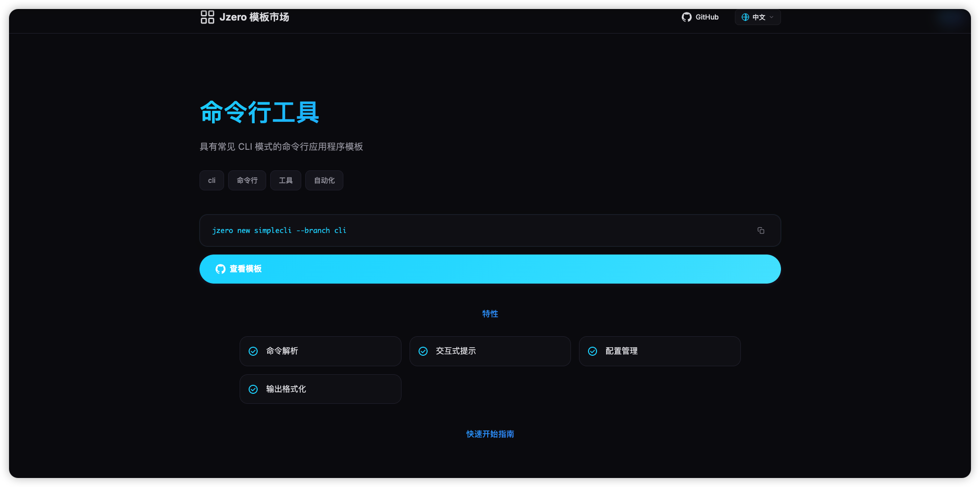
Task: Click the checkmark icon beside 配置管理
Action: (593, 351)
